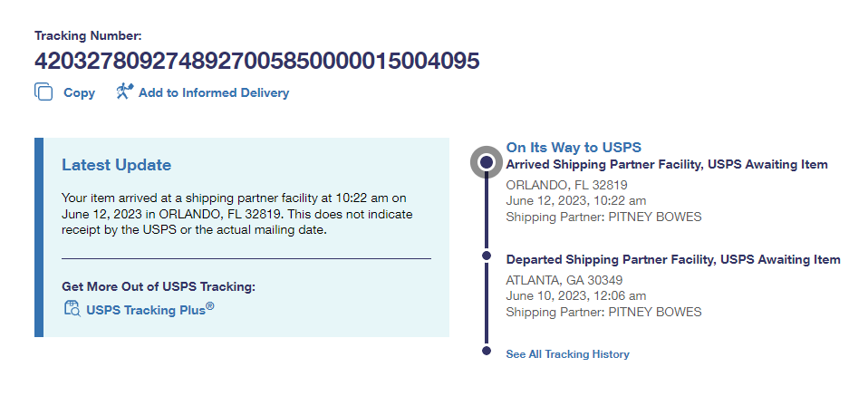Click the "Latest Update" heading
The width and height of the screenshot is (868, 396).
click(116, 165)
